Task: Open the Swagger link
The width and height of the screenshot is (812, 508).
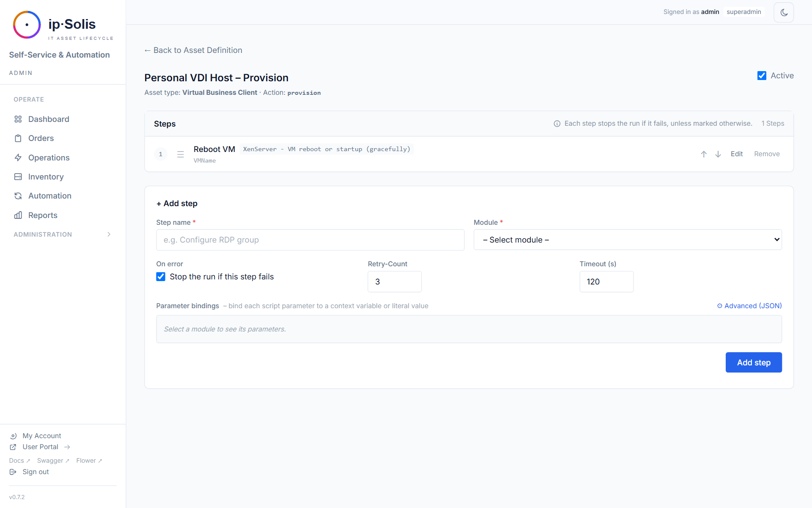Action: pyautogui.click(x=53, y=461)
